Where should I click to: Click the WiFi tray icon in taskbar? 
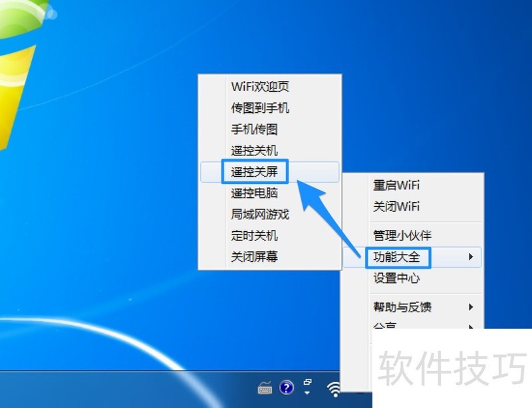(x=334, y=389)
